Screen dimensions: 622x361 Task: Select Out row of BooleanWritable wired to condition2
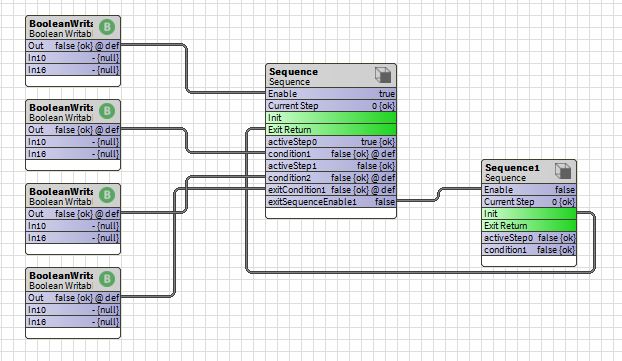tap(73, 214)
